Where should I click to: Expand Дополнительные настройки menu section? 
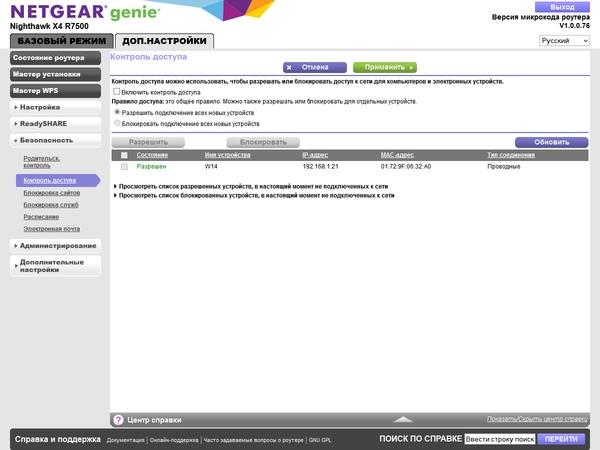point(55,266)
